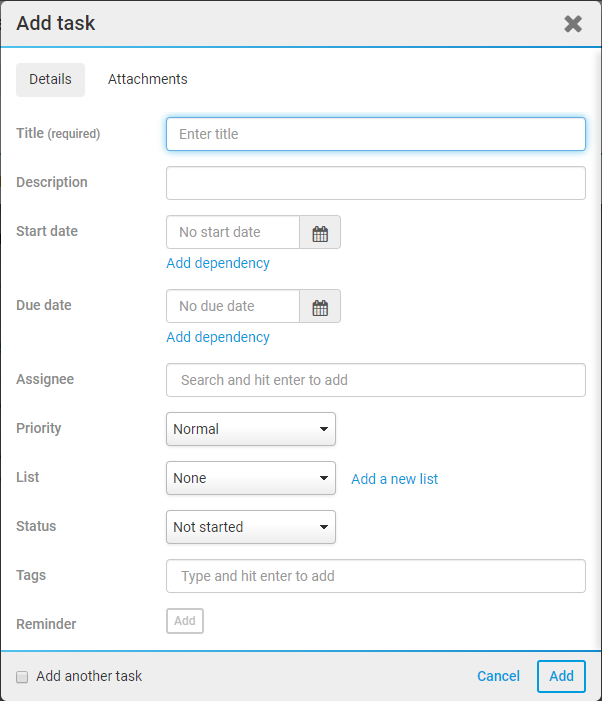Image resolution: width=602 pixels, height=701 pixels.
Task: Click the Tags input field
Action: tap(375, 576)
